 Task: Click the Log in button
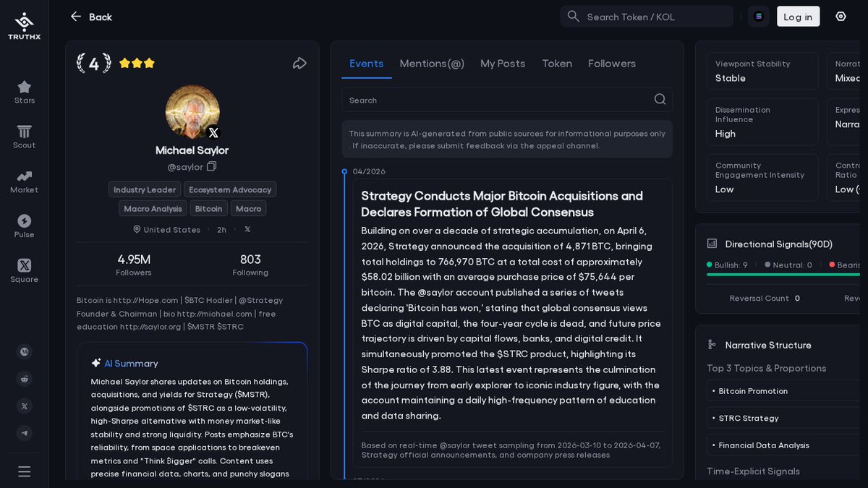798,17
